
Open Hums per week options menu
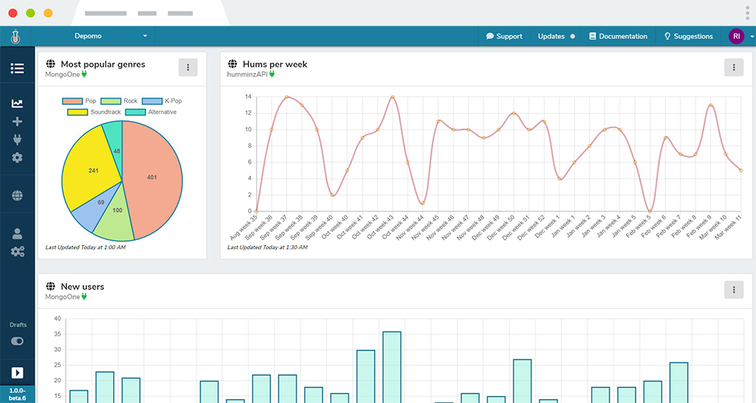(x=733, y=67)
